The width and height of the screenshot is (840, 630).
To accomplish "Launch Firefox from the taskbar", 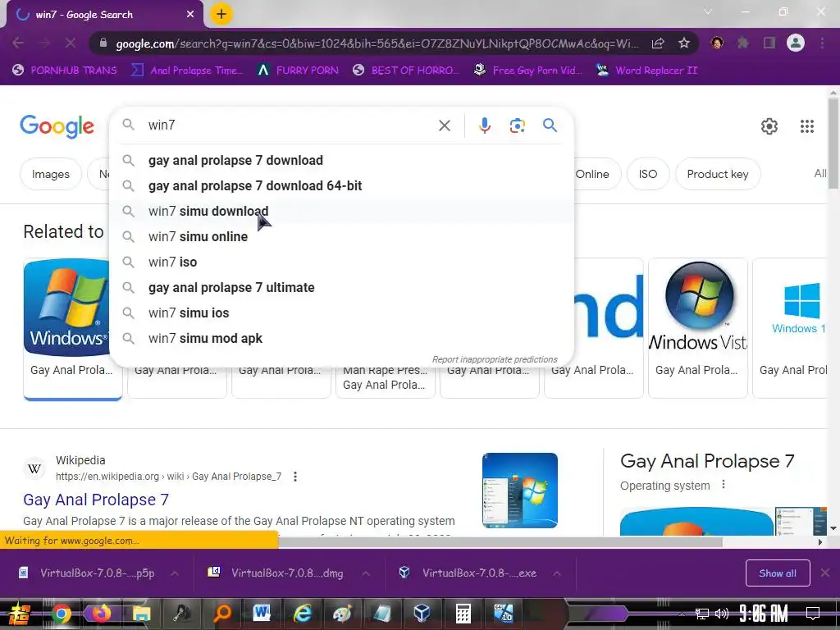I will coord(101,614).
